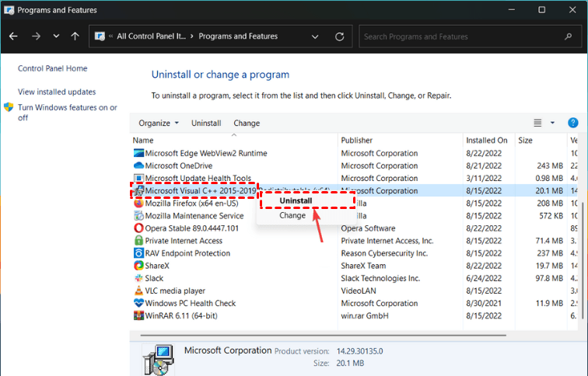Click the Search Programs and Features box
This screenshot has height=376, width=588.
click(x=467, y=37)
